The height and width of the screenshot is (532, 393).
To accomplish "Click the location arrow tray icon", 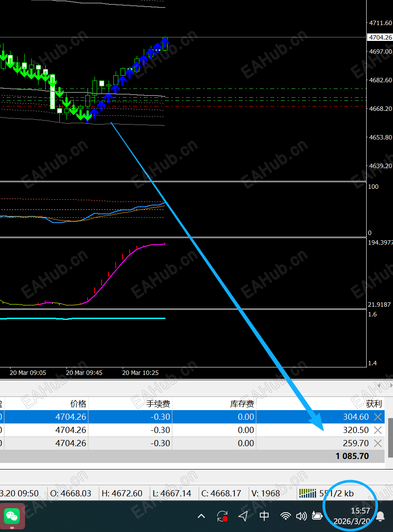I will [x=243, y=516].
